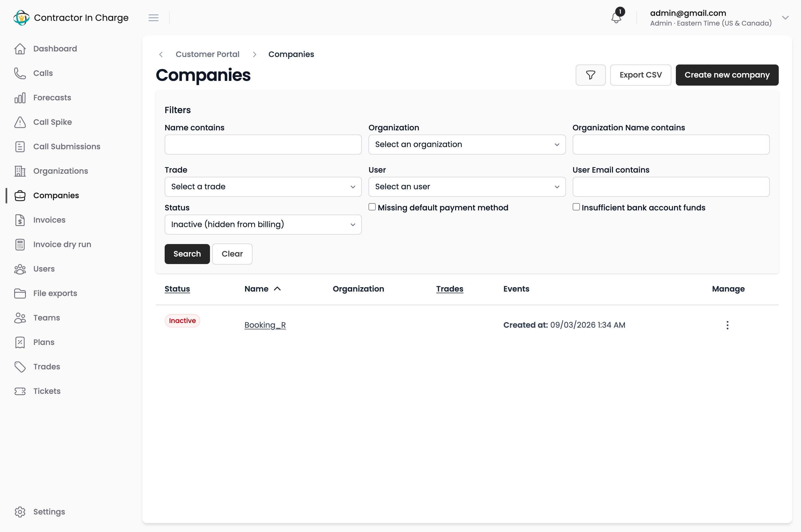Image resolution: width=801 pixels, height=532 pixels.
Task: Check Missing default payment method
Action: point(372,207)
